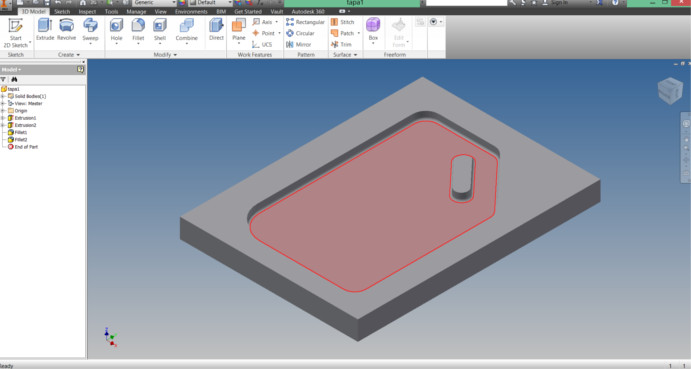Open the Surface panel dropdown
691x369 pixels.
(345, 55)
